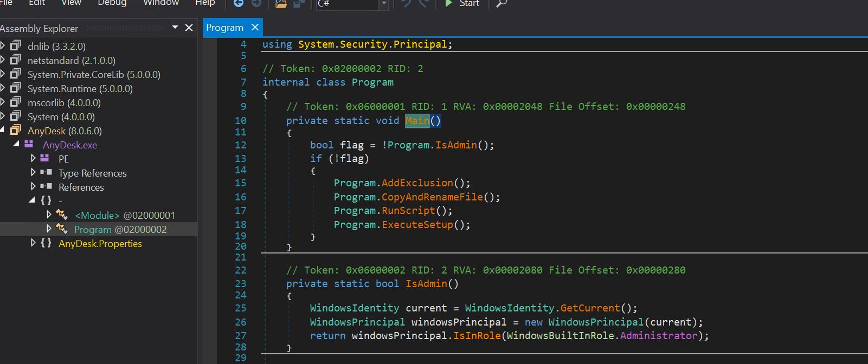Screen dimensions: 868x364
Task: Open the C# language dropdown
Action: [384, 3]
